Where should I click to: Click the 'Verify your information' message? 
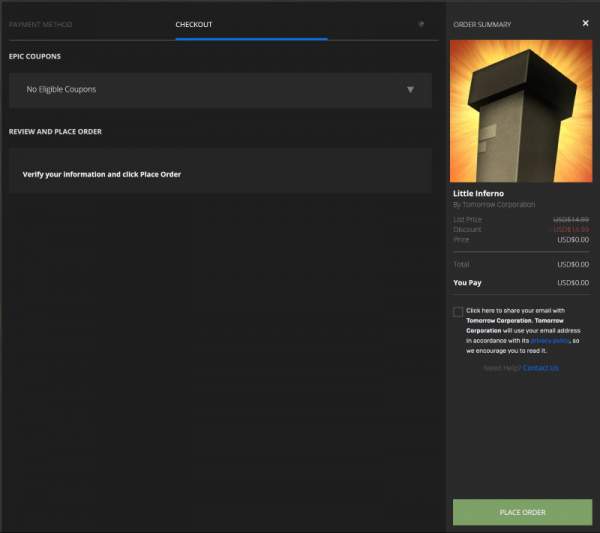(x=101, y=174)
